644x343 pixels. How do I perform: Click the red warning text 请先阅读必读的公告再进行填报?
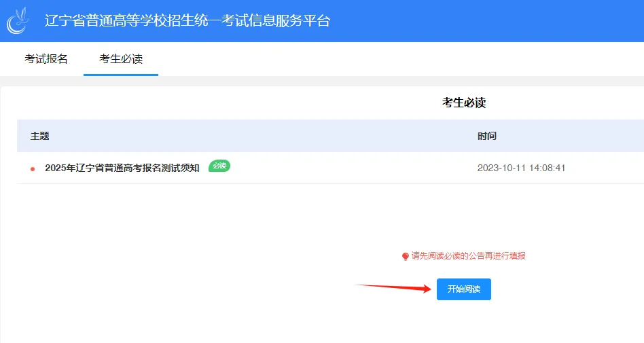(x=469, y=256)
